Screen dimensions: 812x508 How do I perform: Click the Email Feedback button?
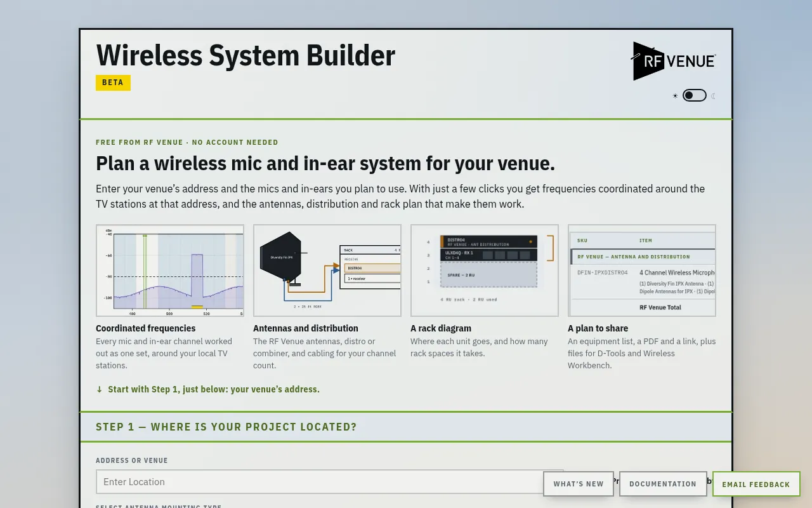click(x=756, y=484)
